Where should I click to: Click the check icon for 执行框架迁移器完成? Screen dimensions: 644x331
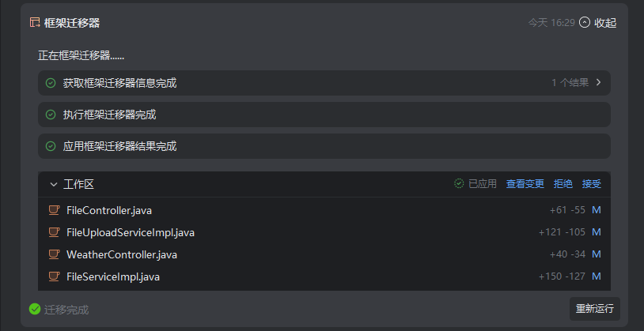[x=51, y=115]
